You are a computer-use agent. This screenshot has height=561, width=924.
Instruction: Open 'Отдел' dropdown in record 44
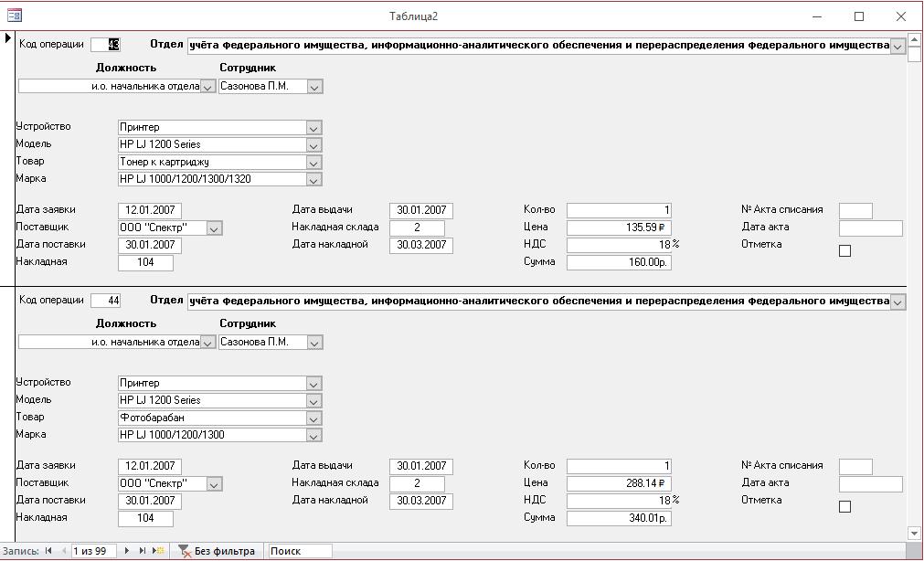click(x=897, y=302)
